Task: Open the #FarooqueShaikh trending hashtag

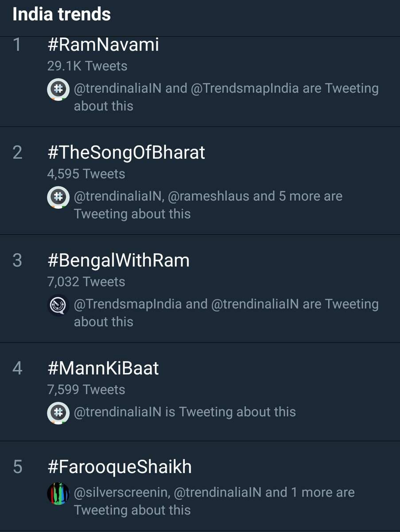Action: tap(120, 467)
